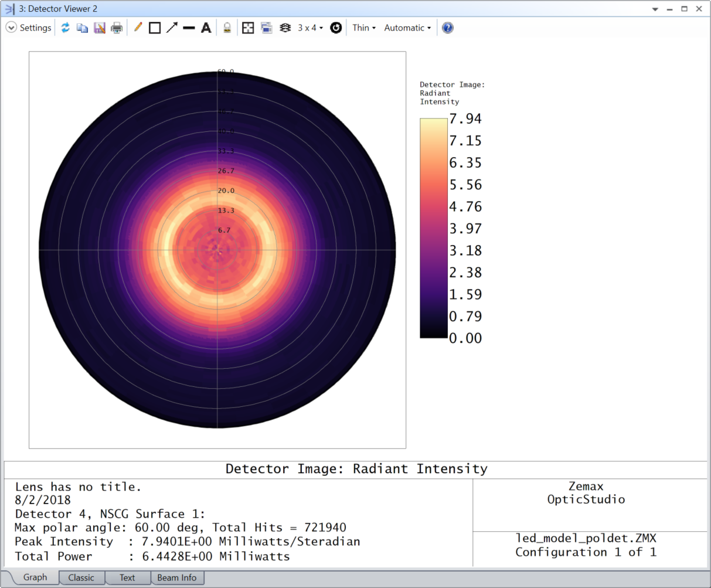Expand the Settings chevron
Image resolution: width=711 pixels, height=588 pixels.
[11, 28]
